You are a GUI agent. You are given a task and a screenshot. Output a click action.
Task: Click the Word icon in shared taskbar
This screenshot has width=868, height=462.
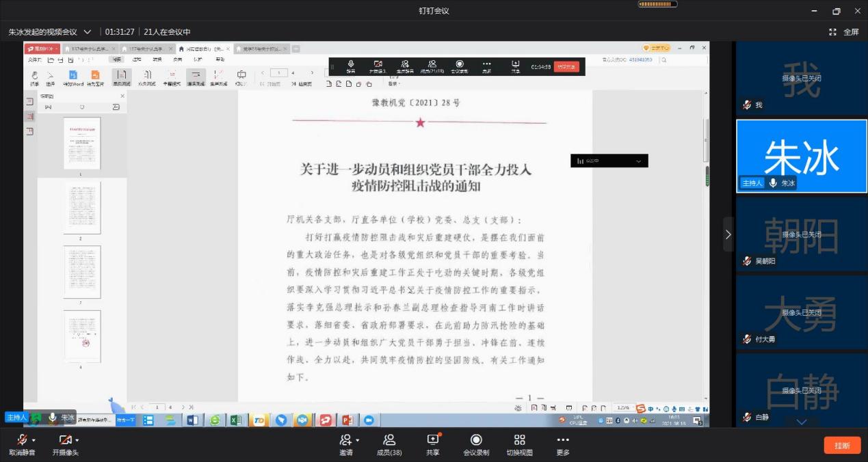pyautogui.click(x=192, y=420)
